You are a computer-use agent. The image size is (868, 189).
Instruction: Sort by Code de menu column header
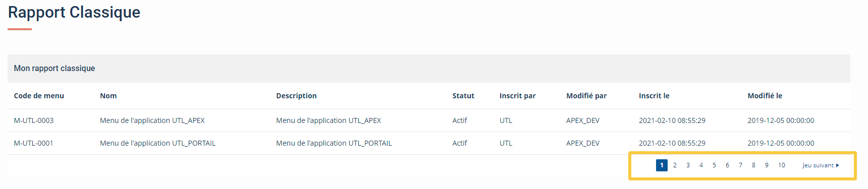click(39, 96)
